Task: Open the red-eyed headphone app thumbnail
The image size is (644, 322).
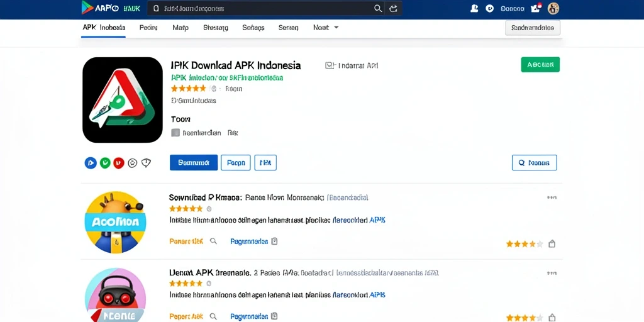Action: (x=115, y=295)
